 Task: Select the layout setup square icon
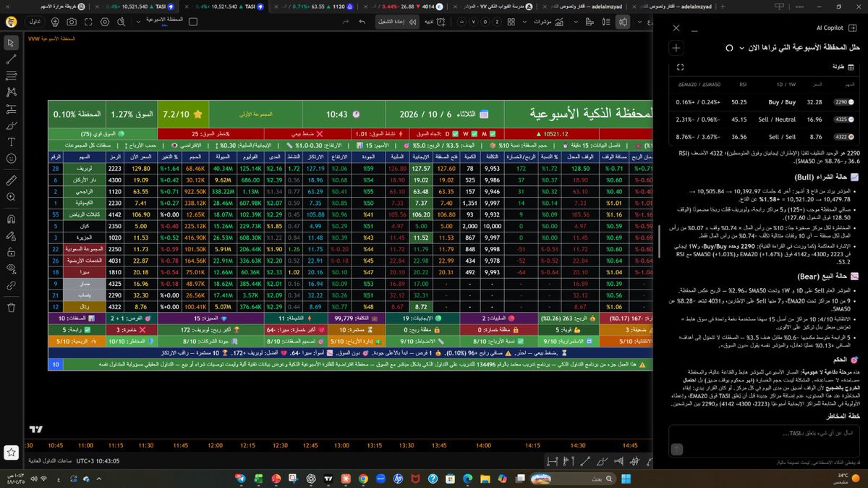coord(194,22)
